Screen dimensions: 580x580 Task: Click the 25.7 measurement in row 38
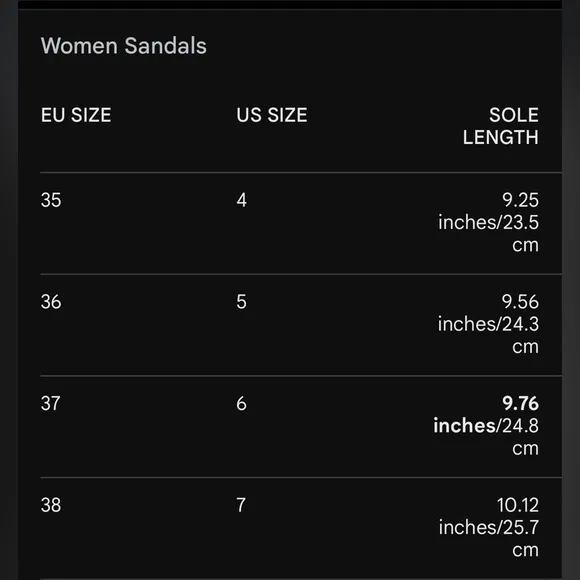[520, 528]
